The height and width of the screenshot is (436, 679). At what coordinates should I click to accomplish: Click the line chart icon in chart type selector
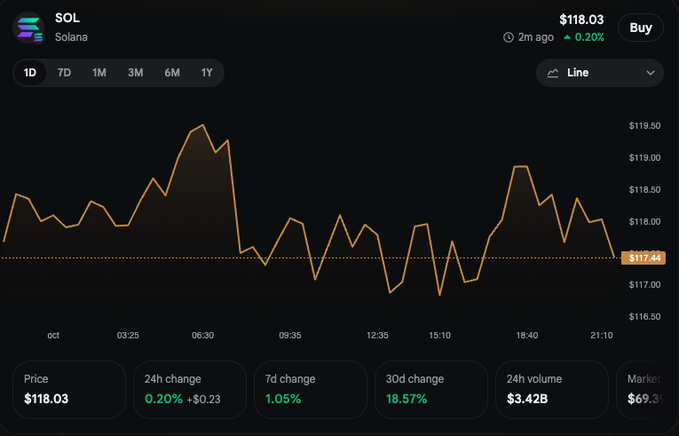pos(553,73)
